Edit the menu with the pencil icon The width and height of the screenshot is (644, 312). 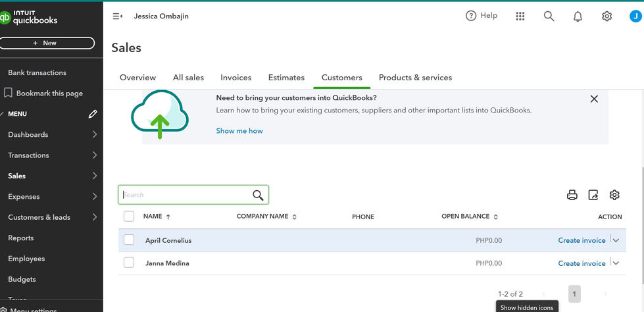[x=93, y=114]
